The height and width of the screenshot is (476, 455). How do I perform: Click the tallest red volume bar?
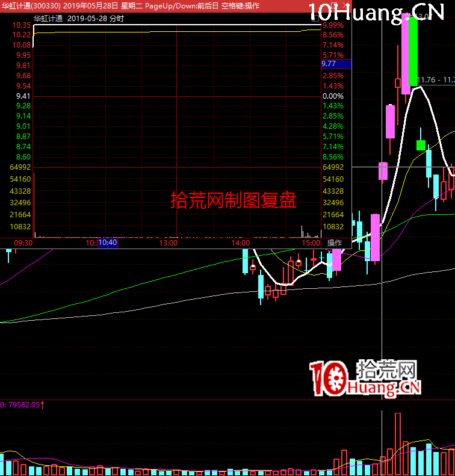click(398, 444)
